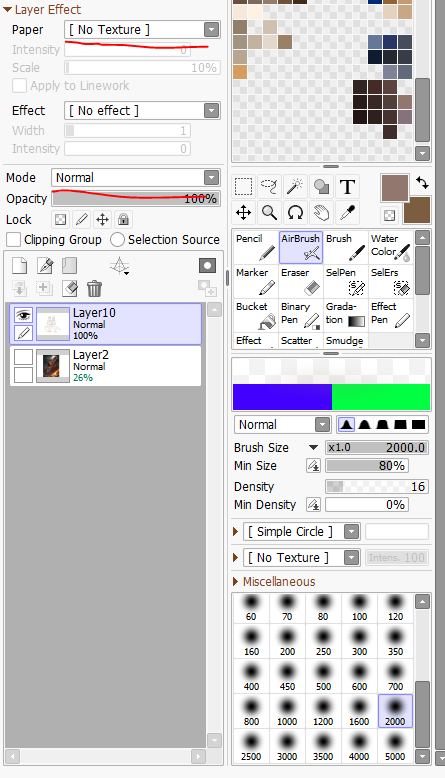Choose the Marker tool
The image size is (445, 778).
point(256,281)
